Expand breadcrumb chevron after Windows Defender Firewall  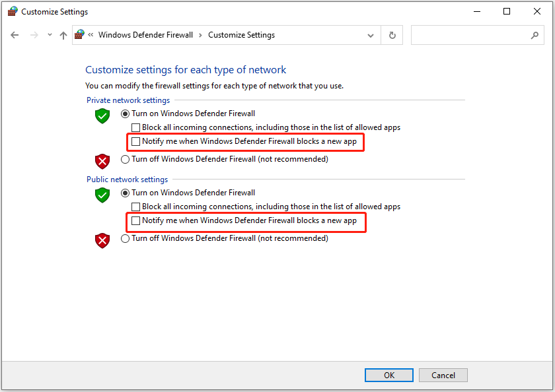click(x=200, y=35)
